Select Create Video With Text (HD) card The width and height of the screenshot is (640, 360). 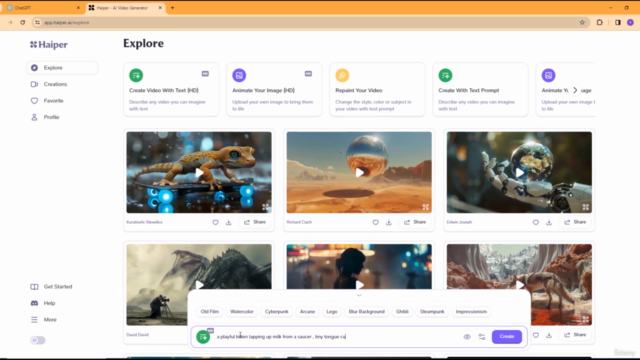pos(171,90)
